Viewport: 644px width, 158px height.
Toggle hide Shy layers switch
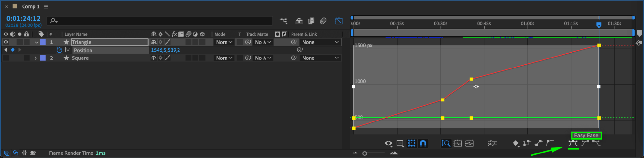pos(299,21)
